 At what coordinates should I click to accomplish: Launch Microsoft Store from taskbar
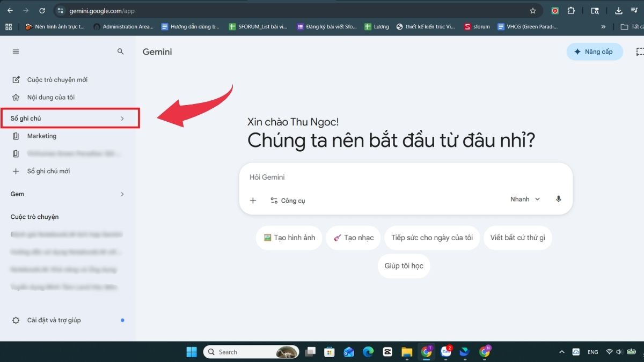click(330, 352)
